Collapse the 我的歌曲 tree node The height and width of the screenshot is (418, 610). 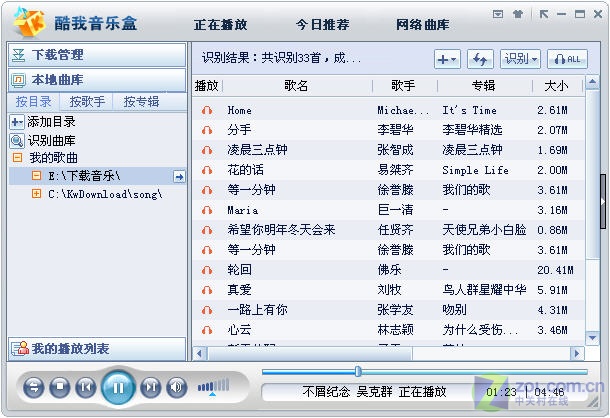tap(18, 158)
